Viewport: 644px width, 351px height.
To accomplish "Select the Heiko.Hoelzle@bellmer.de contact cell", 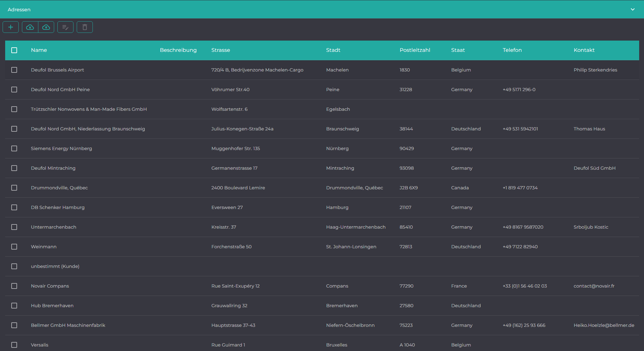I will [604, 325].
